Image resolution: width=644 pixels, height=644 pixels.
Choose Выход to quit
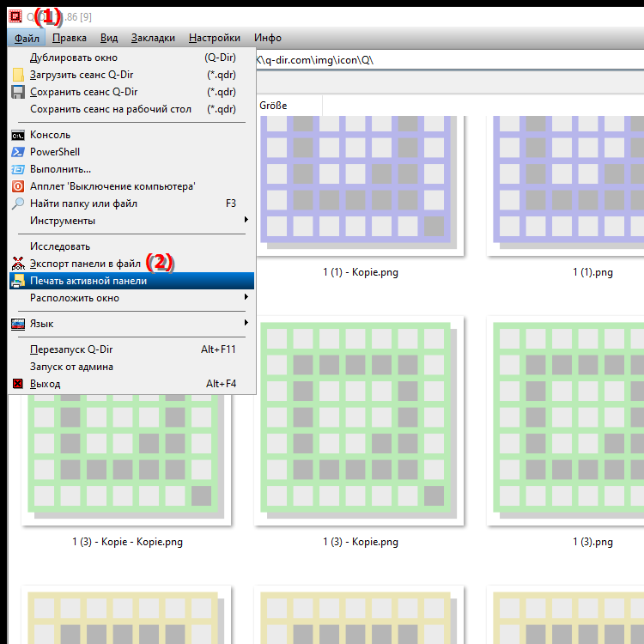pos(131,384)
